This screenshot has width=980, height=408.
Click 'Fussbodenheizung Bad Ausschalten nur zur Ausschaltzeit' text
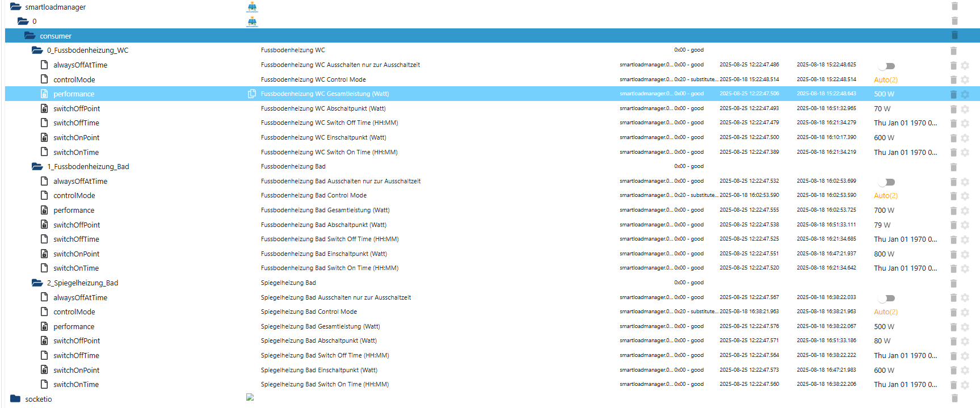point(341,181)
